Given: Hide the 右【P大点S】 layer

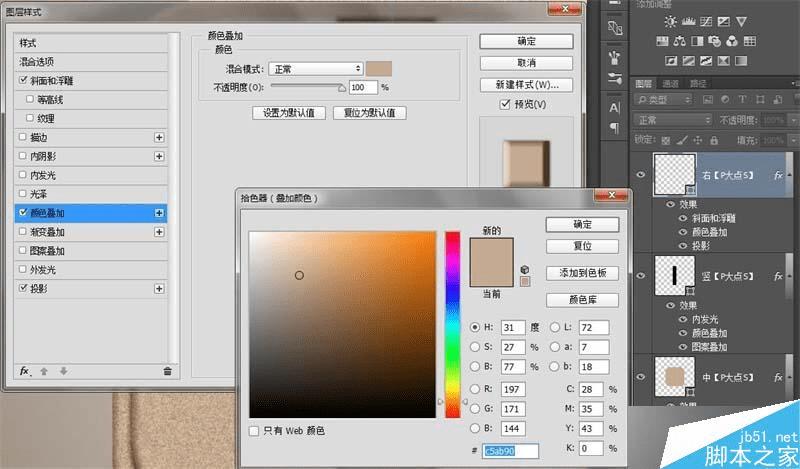Looking at the screenshot, I should pyautogui.click(x=641, y=175).
